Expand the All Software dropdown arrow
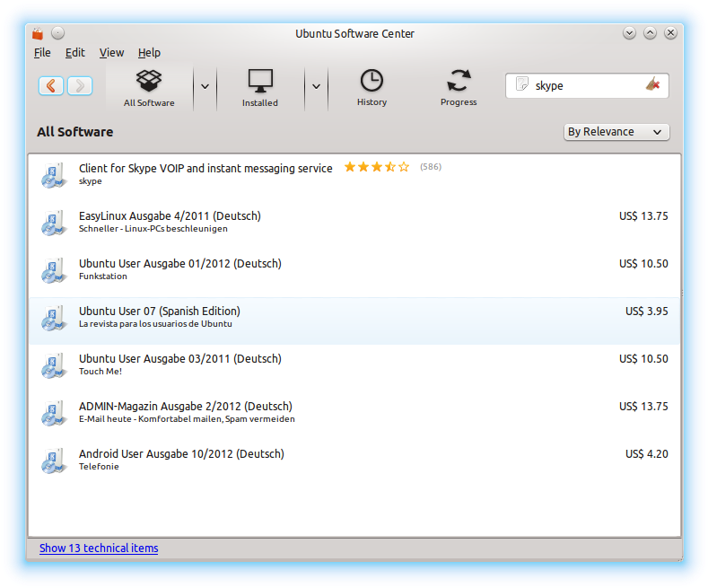Screen dimensions: 708x588 (x=205, y=86)
